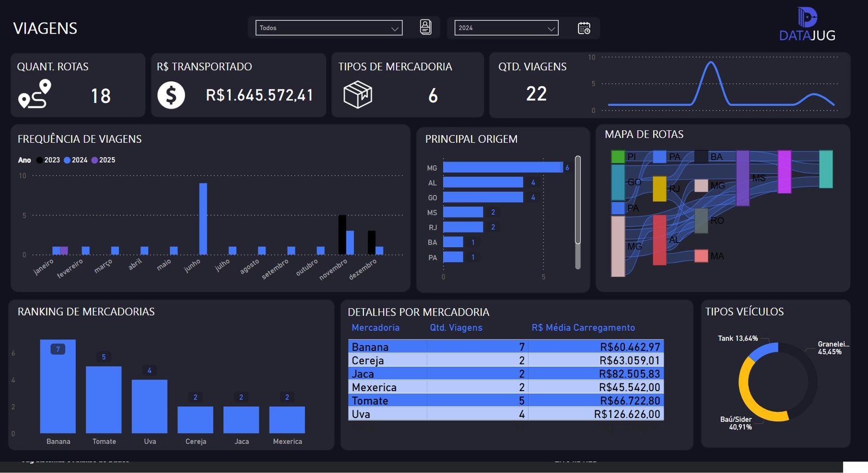Click the green PI node in Mapa de Rotas
868x473 pixels.
click(618, 157)
